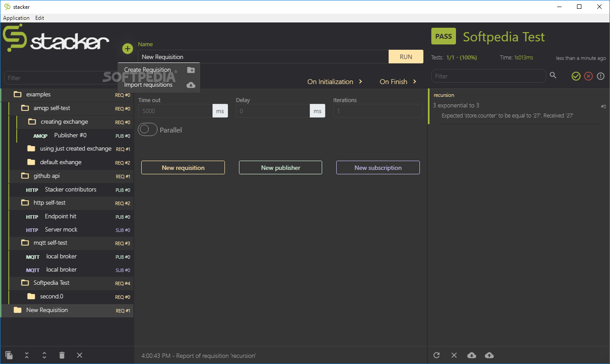Collapse the github api folder

click(25, 176)
